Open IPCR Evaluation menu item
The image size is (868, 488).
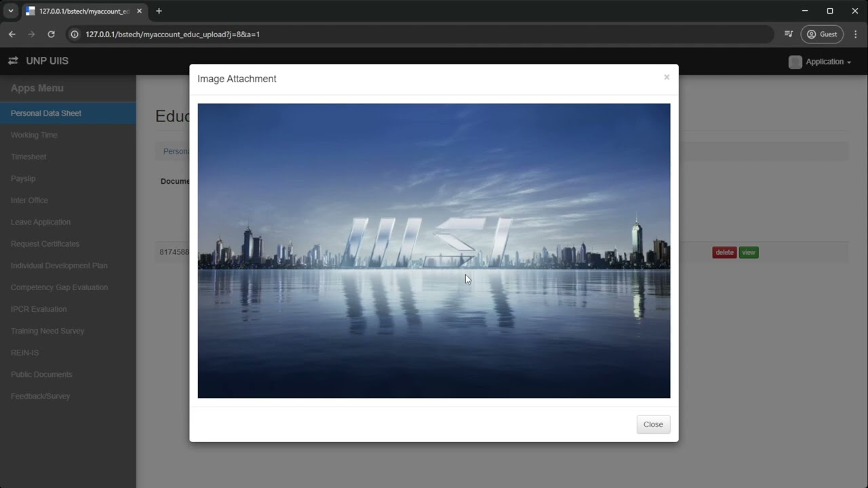click(68, 309)
